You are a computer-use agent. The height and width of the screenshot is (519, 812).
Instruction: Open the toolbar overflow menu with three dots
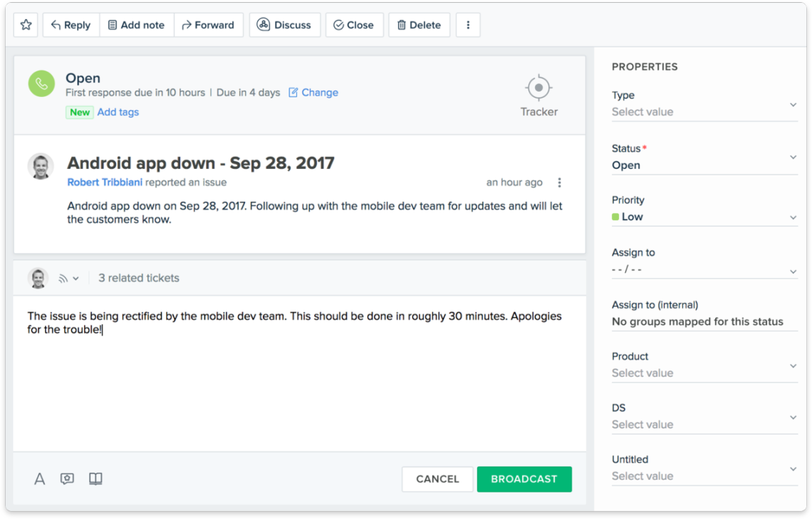coord(468,24)
